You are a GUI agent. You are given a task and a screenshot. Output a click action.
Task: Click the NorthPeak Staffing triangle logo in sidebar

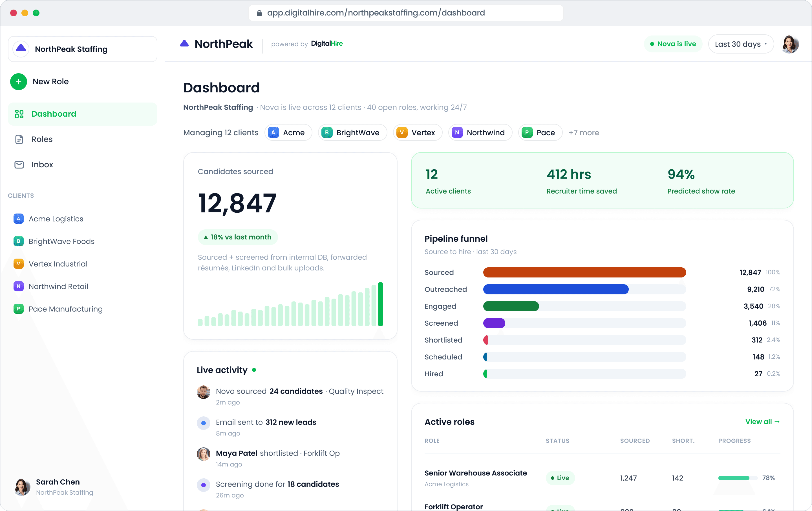point(21,48)
